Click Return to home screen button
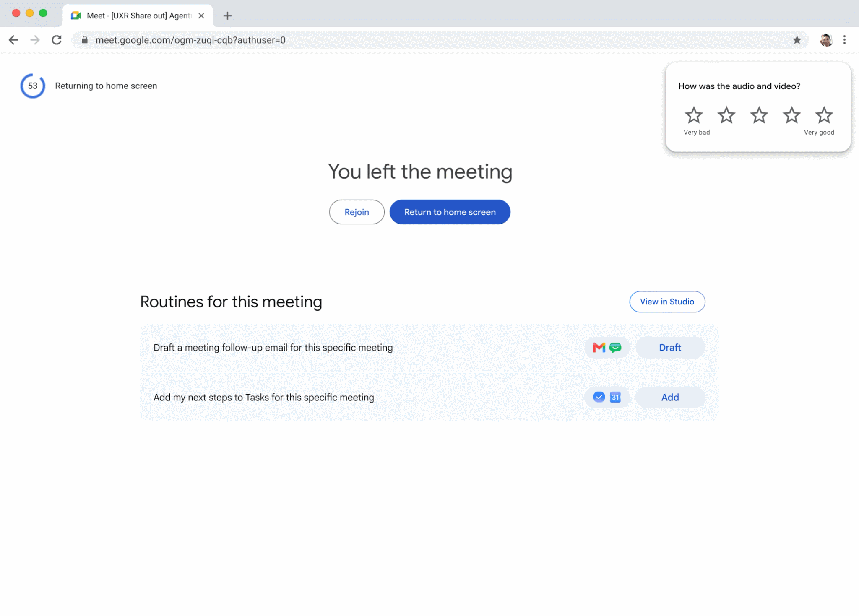 point(450,212)
